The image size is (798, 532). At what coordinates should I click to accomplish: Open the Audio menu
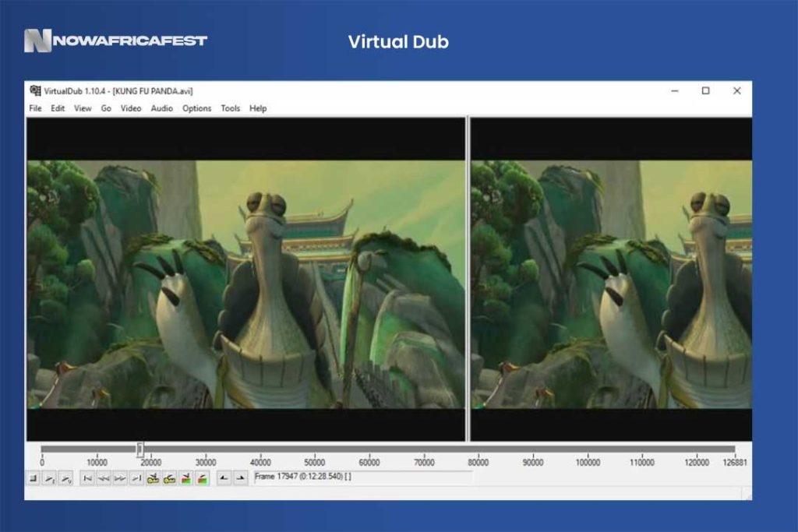pos(162,108)
